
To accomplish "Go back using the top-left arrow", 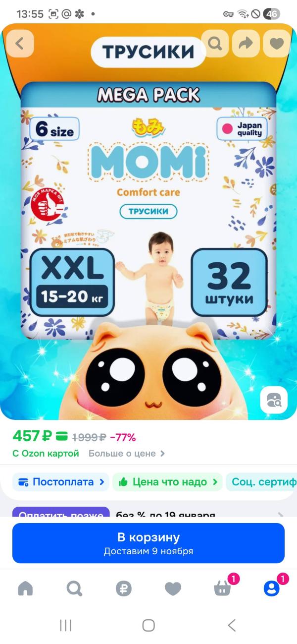I will point(20,44).
